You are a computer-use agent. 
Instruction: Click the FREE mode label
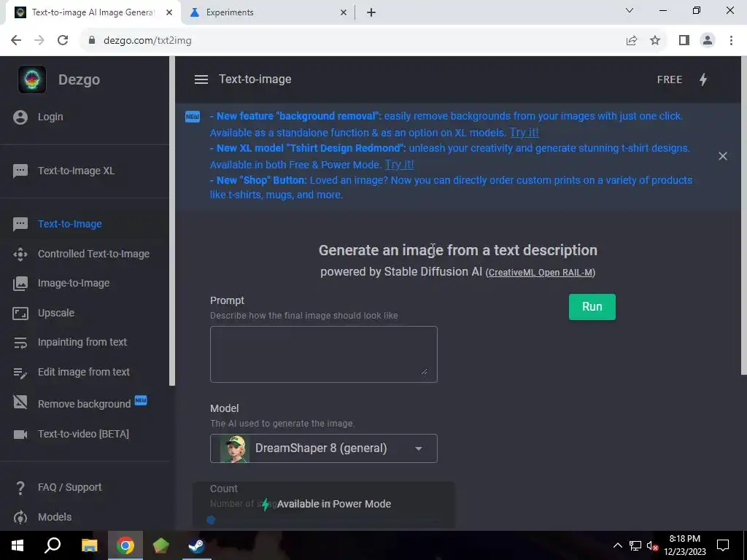pos(670,80)
